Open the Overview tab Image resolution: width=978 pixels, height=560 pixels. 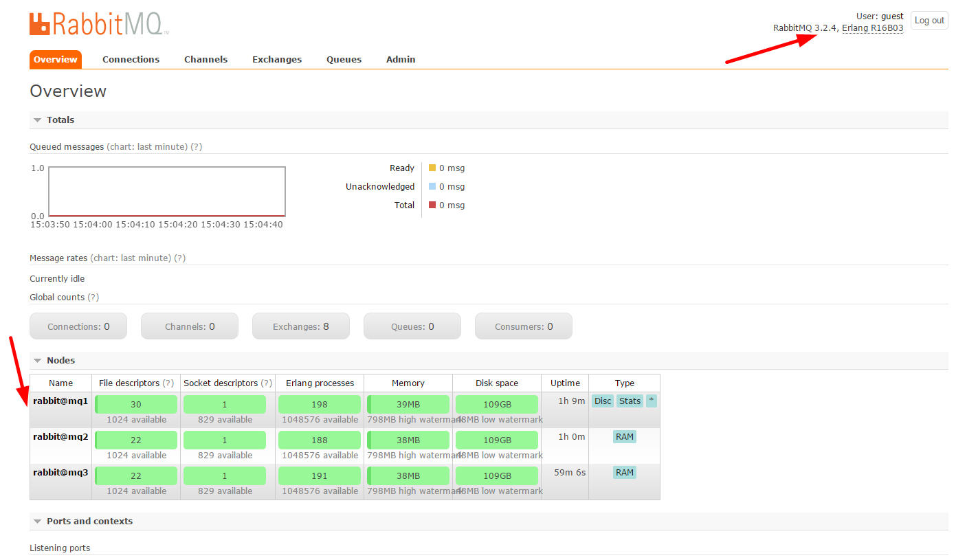point(56,59)
